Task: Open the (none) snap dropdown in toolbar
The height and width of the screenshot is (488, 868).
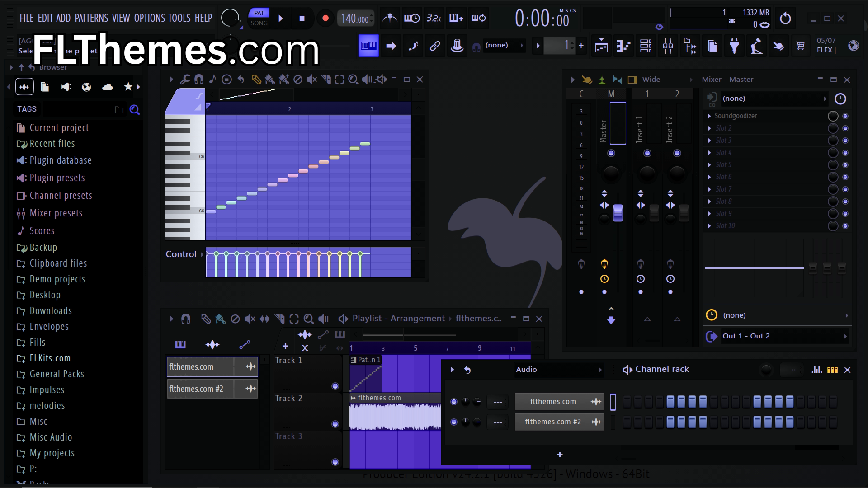Action: tap(504, 45)
